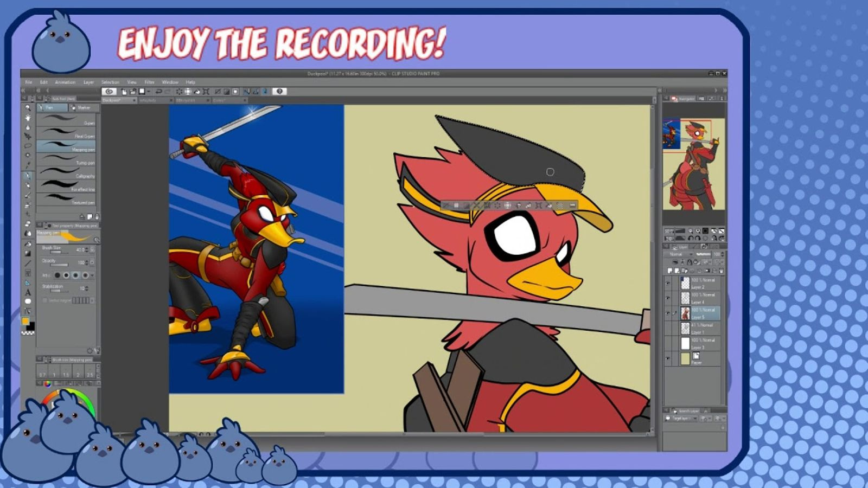
Task: Adjust the layer opacity stepper
Action: coord(723,254)
